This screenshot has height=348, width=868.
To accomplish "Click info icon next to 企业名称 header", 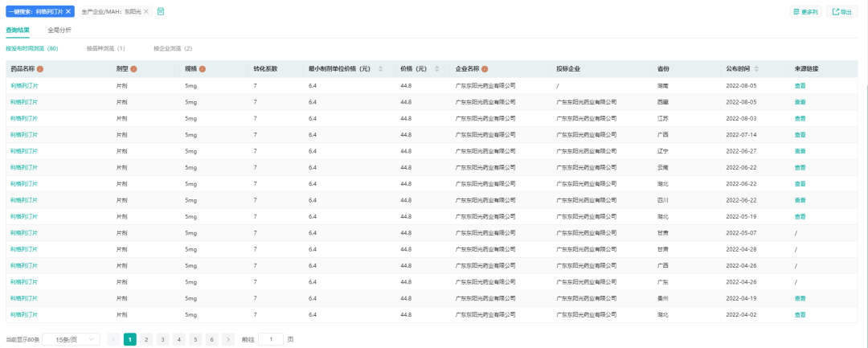I will pyautogui.click(x=485, y=69).
